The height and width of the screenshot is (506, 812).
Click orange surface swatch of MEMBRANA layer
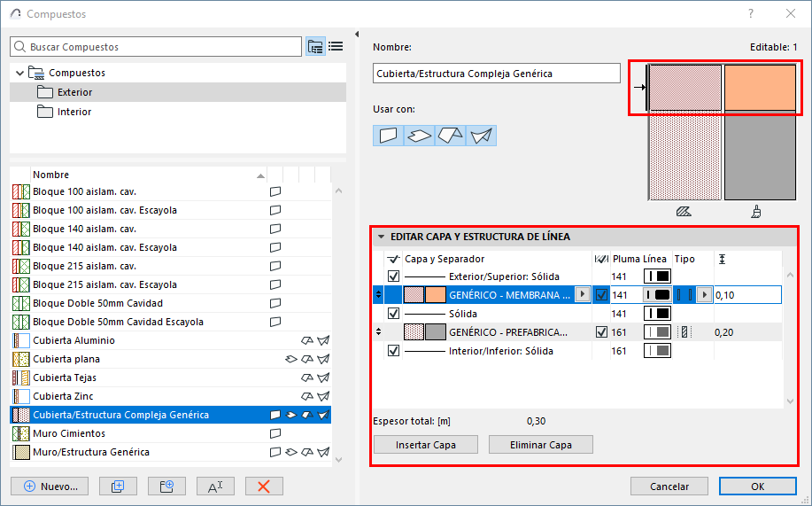pyautogui.click(x=436, y=295)
